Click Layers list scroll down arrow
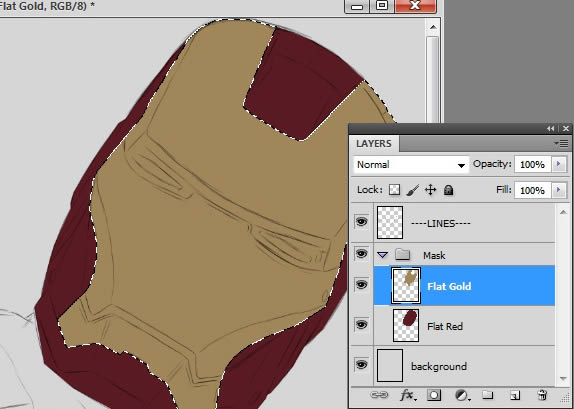This screenshot has width=574, height=409. pos(563,378)
